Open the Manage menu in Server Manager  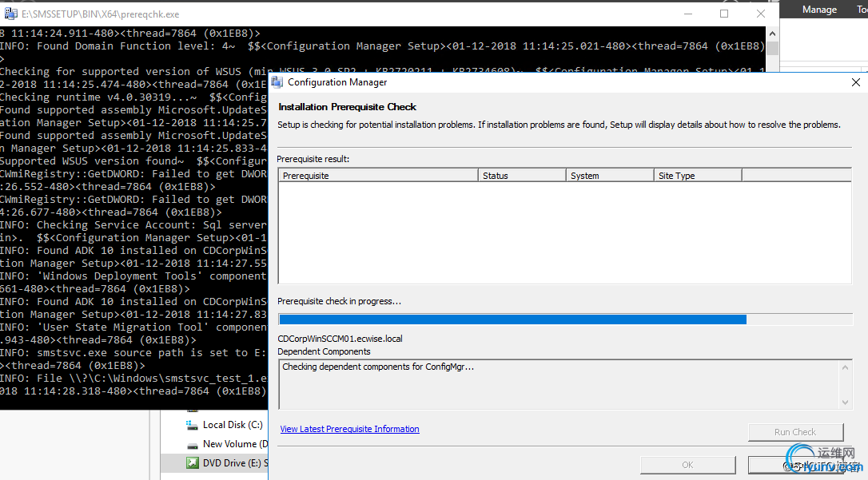click(x=819, y=10)
